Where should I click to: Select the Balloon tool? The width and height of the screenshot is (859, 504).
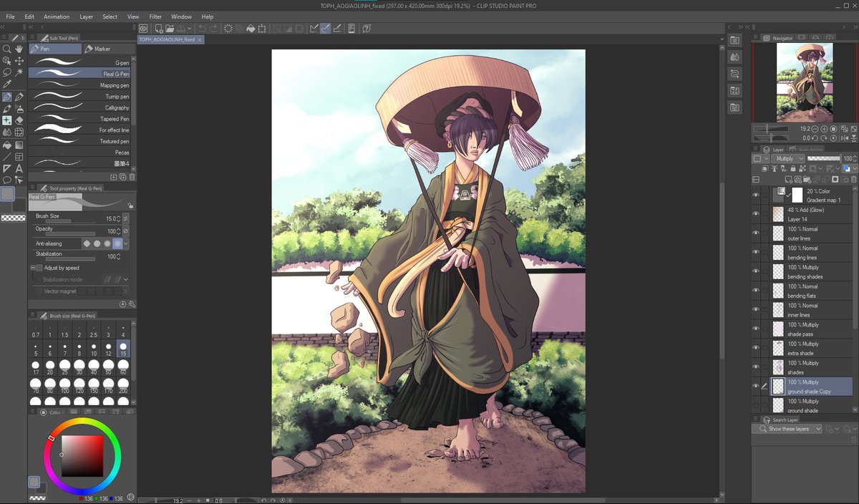[x=7, y=180]
